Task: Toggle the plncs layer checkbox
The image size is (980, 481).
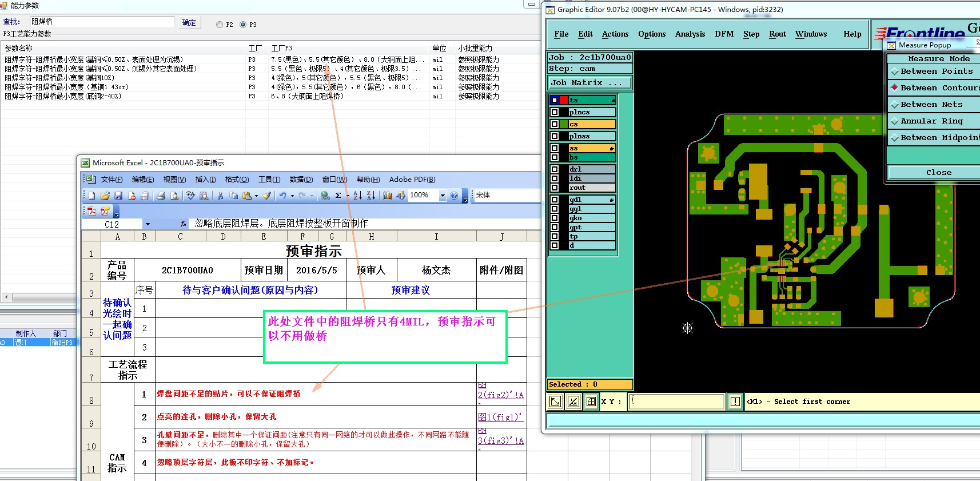Action: [x=555, y=112]
